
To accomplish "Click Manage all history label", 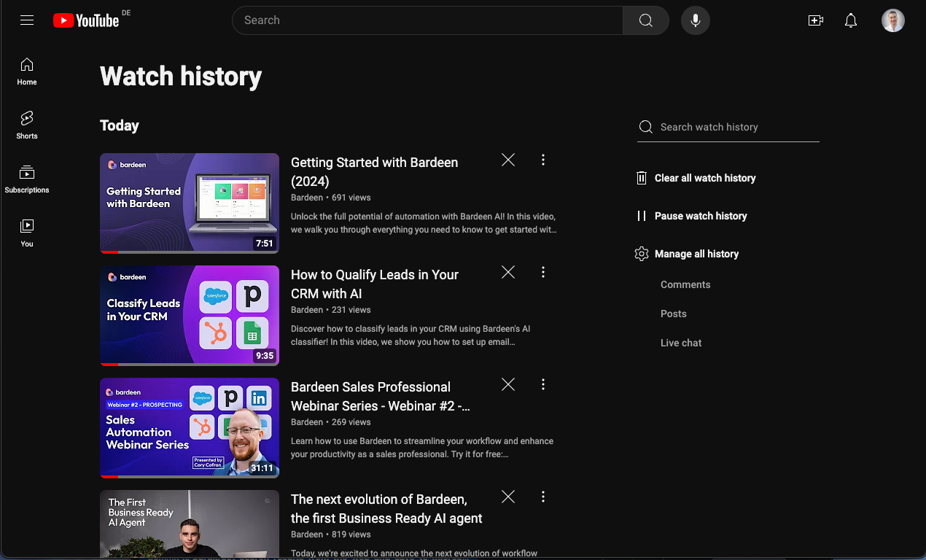I will (x=696, y=254).
